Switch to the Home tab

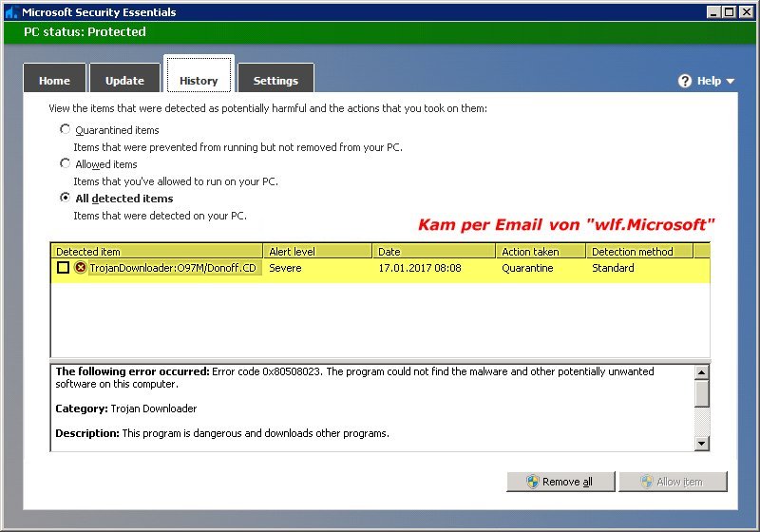[x=54, y=78]
